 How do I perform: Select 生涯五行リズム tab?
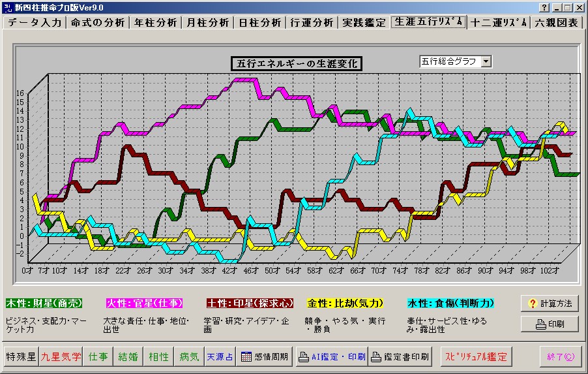coord(429,22)
